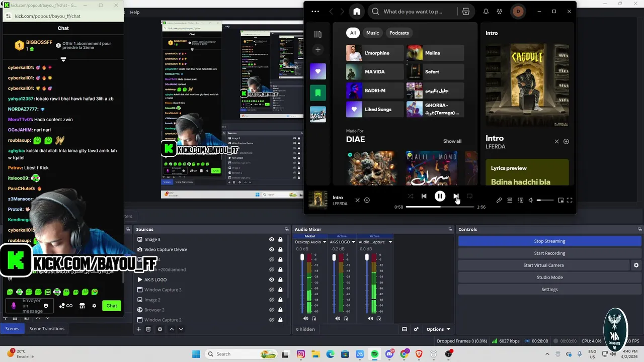This screenshot has height=362, width=644.
Task: Open Spotify profile avatar D
Action: click(x=518, y=12)
